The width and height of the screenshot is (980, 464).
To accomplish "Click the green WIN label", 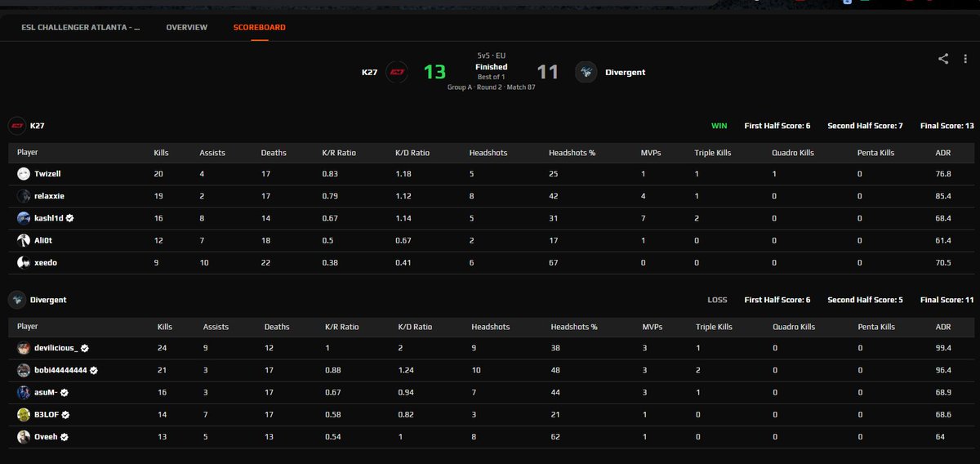I will tap(719, 127).
